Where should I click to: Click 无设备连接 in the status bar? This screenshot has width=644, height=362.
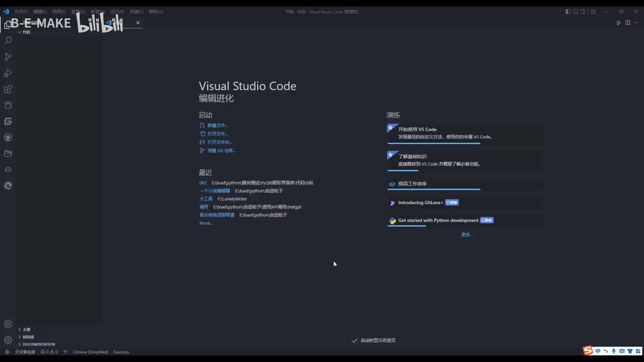tap(25, 352)
